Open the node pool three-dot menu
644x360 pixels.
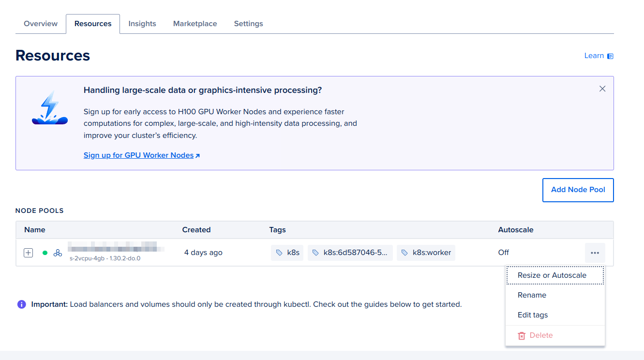pyautogui.click(x=595, y=253)
